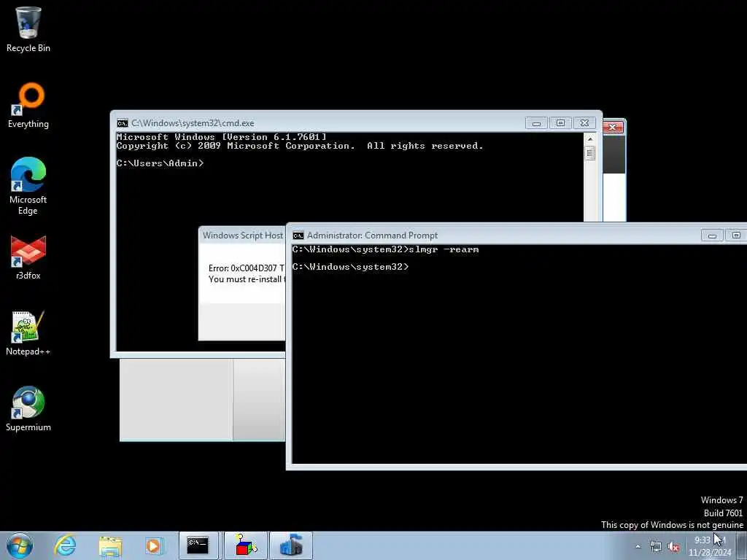
Task: Select the colored blocks app on taskbar
Action: tap(246, 545)
